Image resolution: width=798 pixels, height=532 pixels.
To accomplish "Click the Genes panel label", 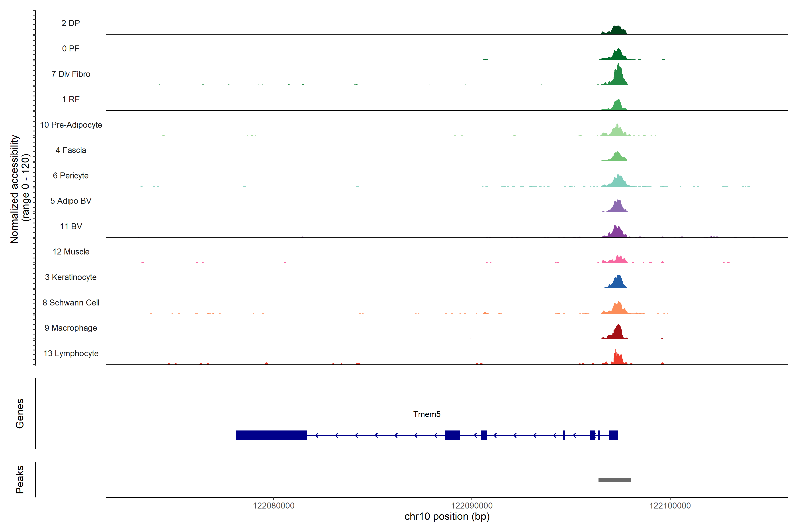I will (x=20, y=413).
